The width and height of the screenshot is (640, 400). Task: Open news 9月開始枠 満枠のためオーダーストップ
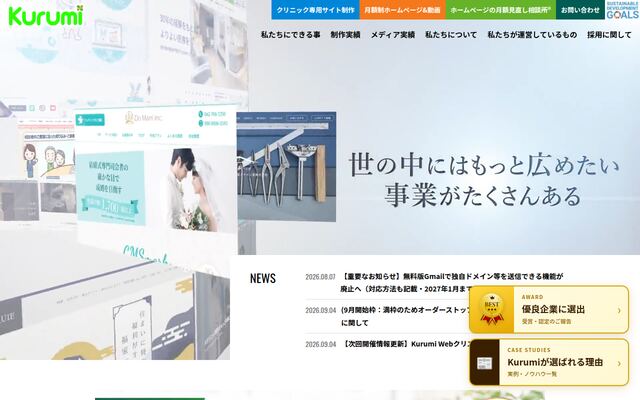click(405, 316)
